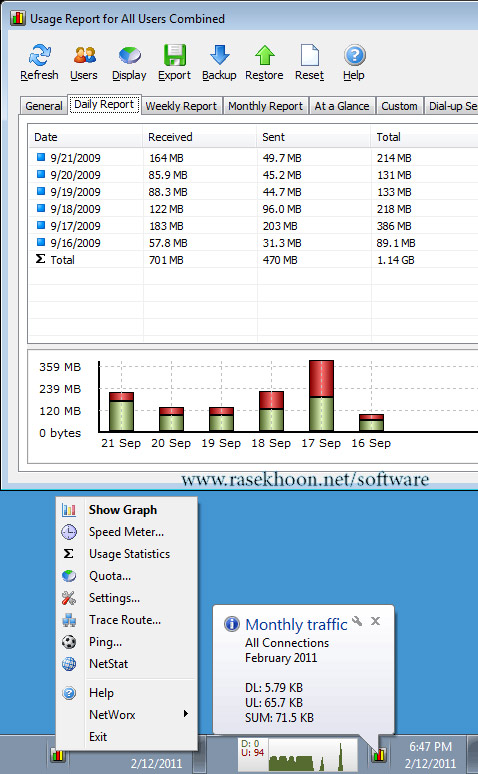Click the blue marker for 9/21/2009
The width and height of the screenshot is (478, 774).
[x=41, y=157]
